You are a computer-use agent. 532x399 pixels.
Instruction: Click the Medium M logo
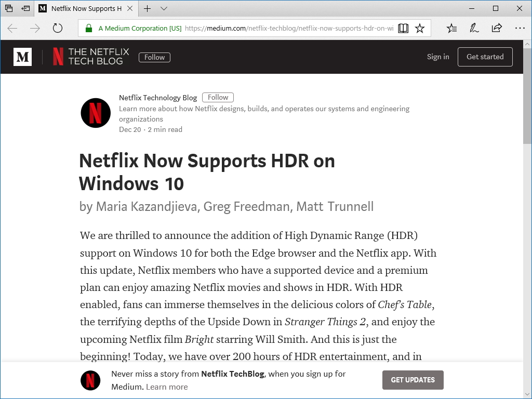click(x=22, y=57)
